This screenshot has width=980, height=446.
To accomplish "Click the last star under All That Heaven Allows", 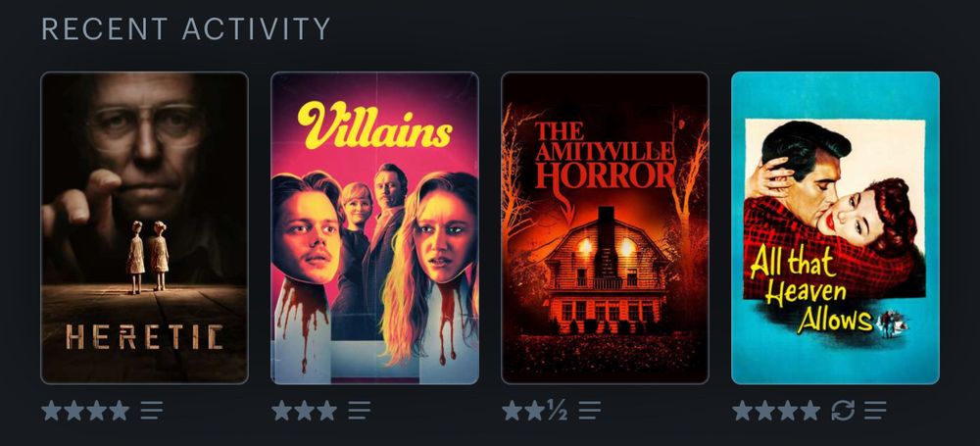I will tap(809, 411).
